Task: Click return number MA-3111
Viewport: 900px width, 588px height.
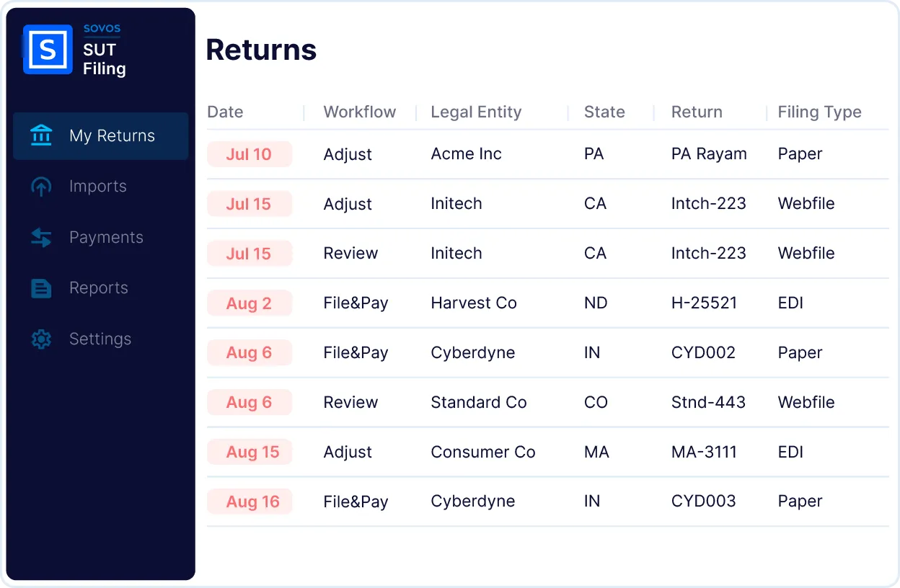Action: pos(704,452)
